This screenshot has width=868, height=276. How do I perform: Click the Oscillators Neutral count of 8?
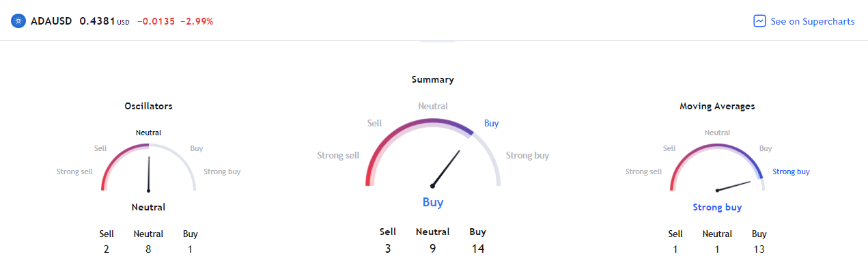pos(148,249)
